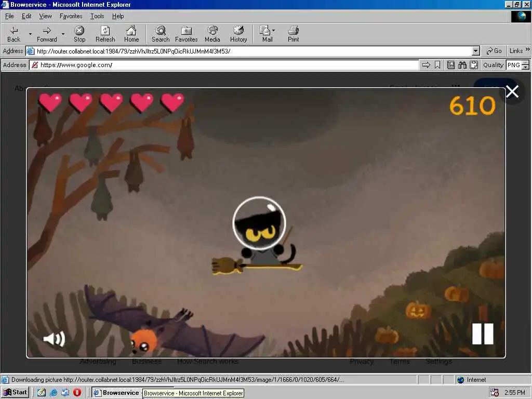Open the Browservice bookmarks book icon
Viewport: 532px width, 399px height.
pyautogui.click(x=450, y=65)
